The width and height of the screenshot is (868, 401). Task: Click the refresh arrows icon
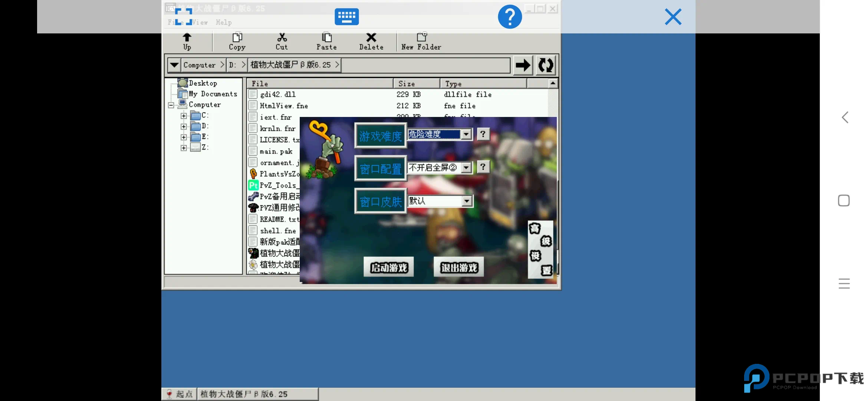546,65
